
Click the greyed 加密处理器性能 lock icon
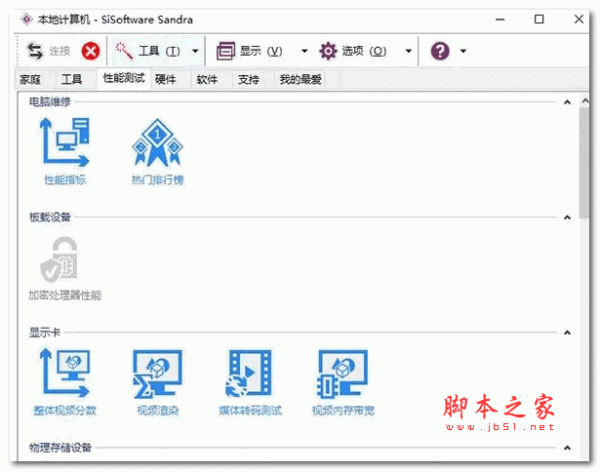pos(59,259)
